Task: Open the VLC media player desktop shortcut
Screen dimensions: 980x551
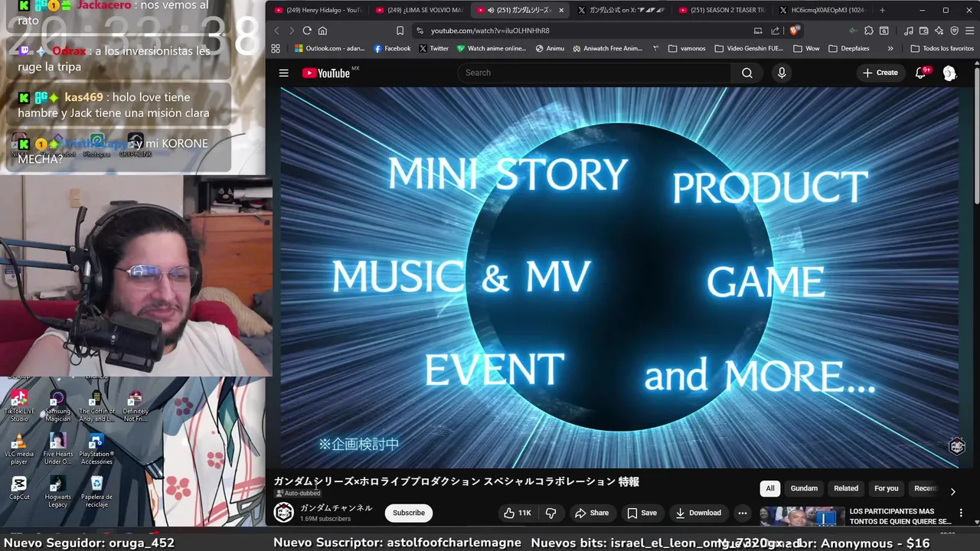Action: [19, 449]
